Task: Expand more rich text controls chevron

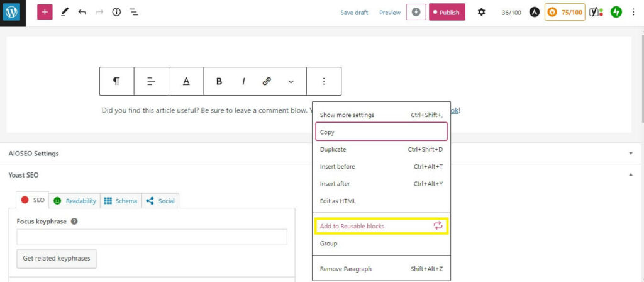Action: [291, 81]
